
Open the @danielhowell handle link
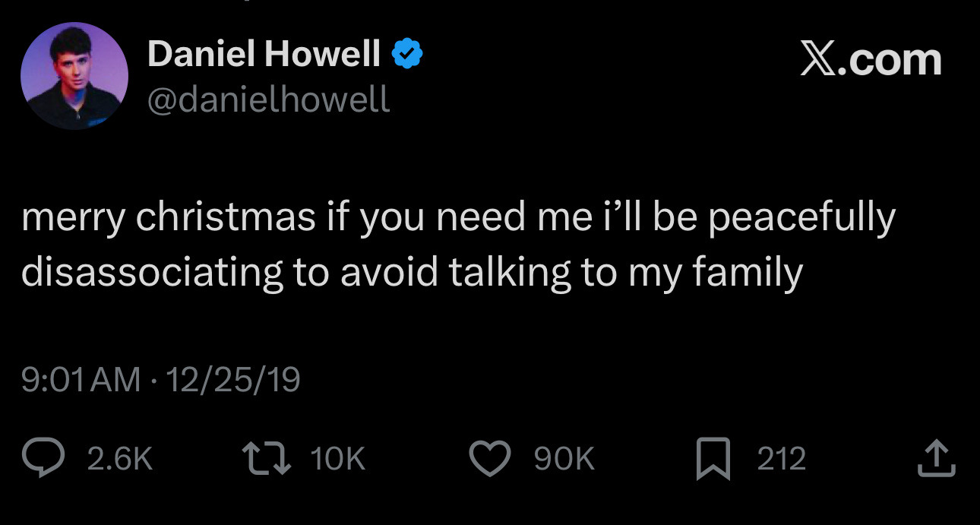click(x=268, y=99)
